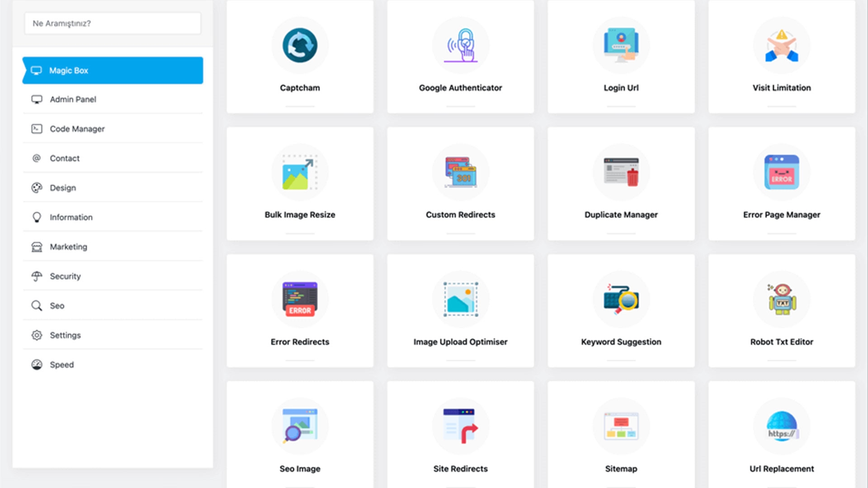Click the Custom Redirects 301 icon
The width and height of the screenshot is (868, 488).
coord(460,173)
